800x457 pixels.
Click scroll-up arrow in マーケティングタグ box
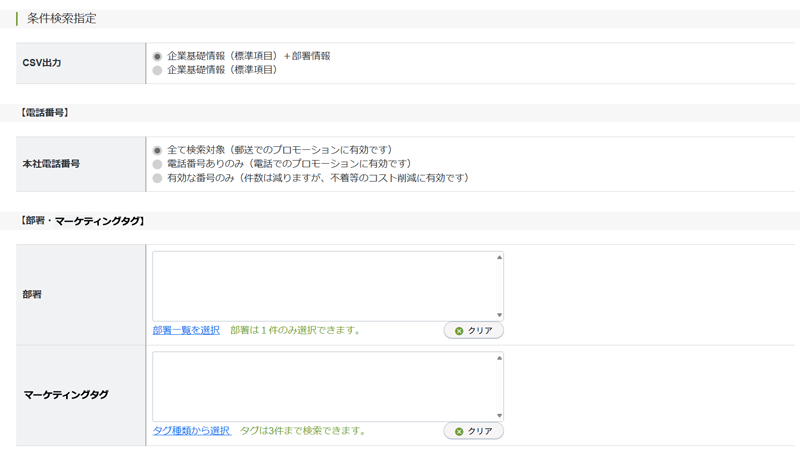point(498,358)
